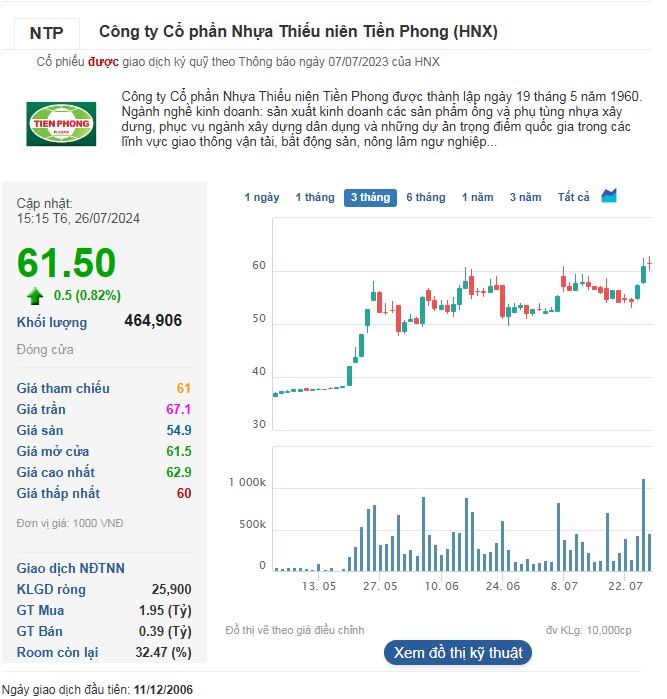
Task: Switch chart to 1 tháng range
Action: point(315,198)
